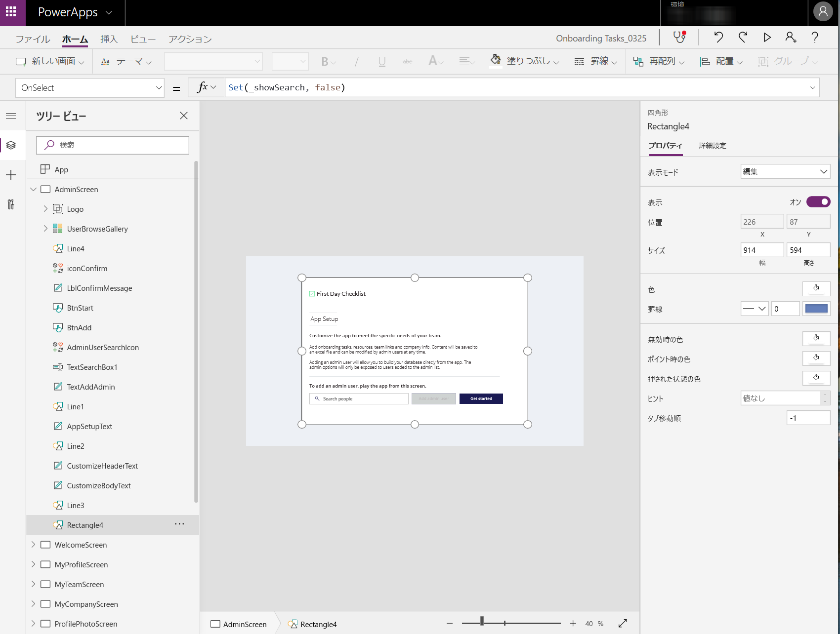Image resolution: width=840 pixels, height=634 pixels.
Task: Click the Insert plus icon in sidebar
Action: point(11,175)
